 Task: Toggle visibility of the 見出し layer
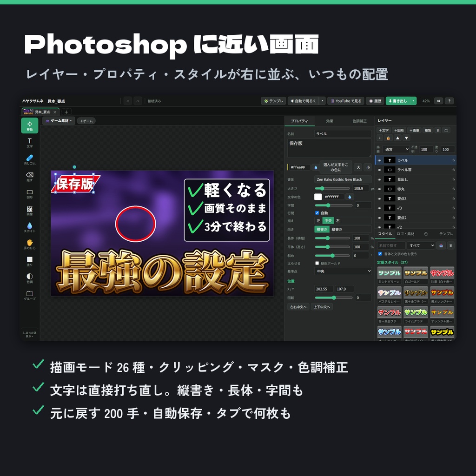tap(379, 179)
